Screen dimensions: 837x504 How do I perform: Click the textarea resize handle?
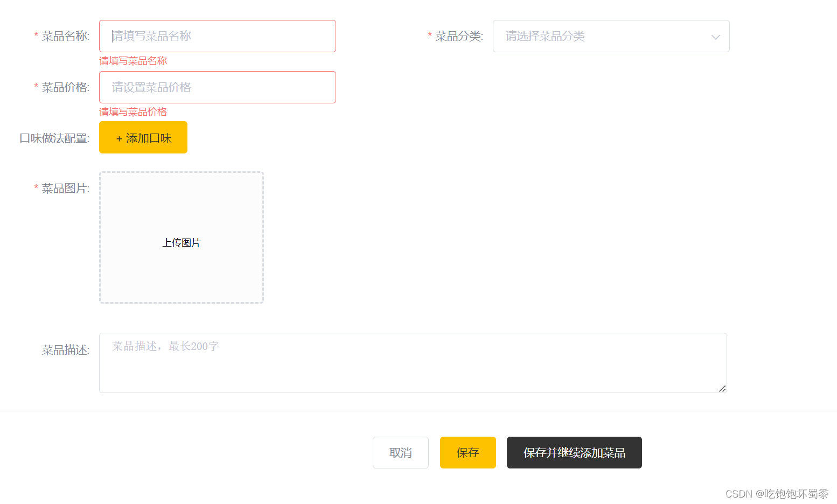click(x=722, y=388)
